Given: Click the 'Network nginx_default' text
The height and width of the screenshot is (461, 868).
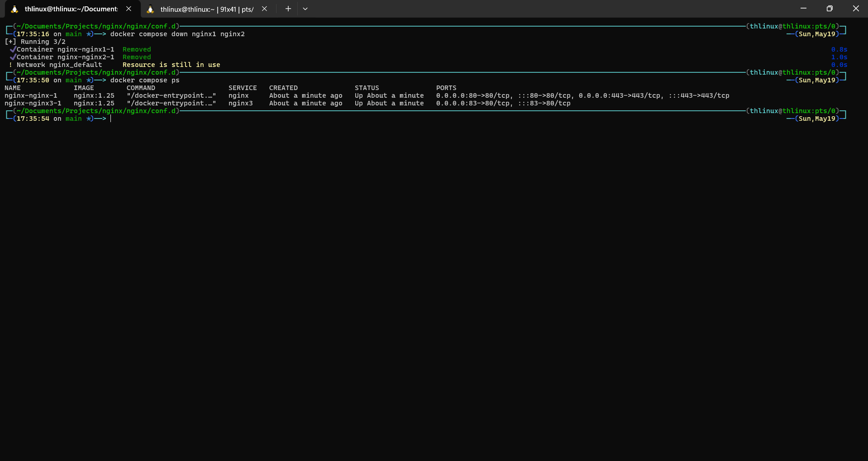Looking at the screenshot, I should pos(59,65).
